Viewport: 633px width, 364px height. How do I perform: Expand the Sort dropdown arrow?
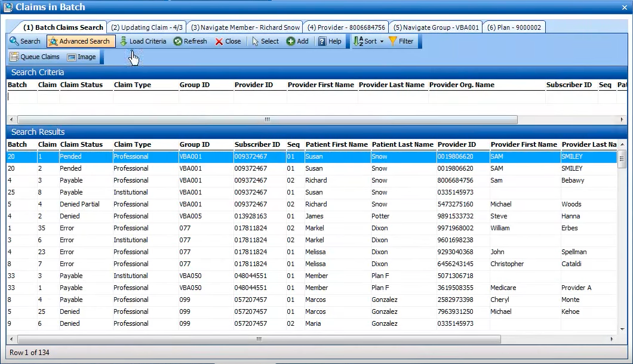[382, 42]
